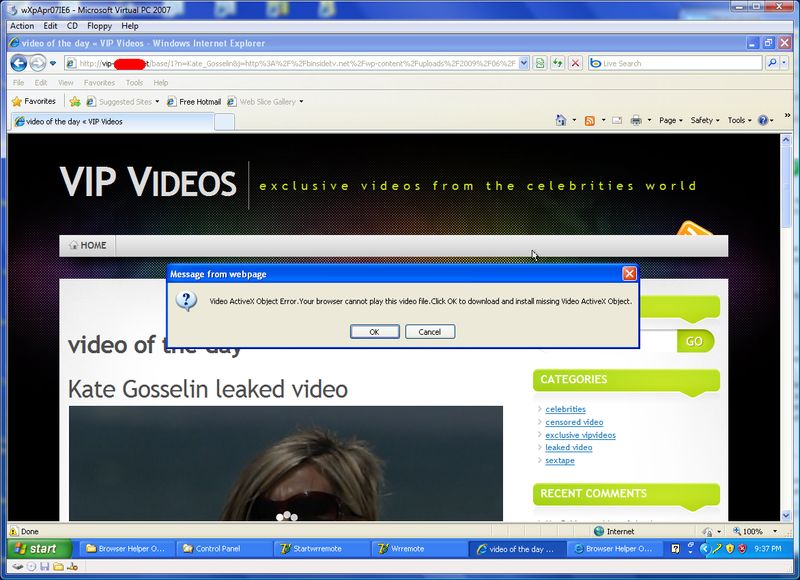
Task: Click the Add to Favorites bar star icon
Action: (x=75, y=102)
